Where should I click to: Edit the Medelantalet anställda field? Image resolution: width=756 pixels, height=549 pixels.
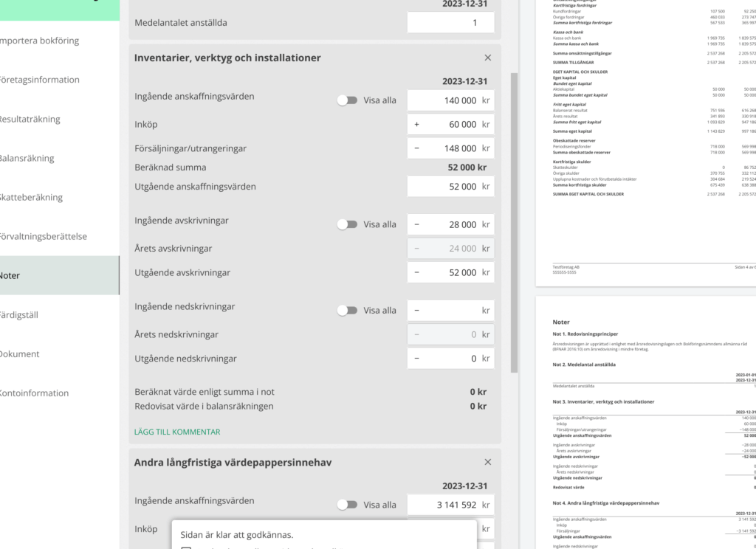click(451, 23)
